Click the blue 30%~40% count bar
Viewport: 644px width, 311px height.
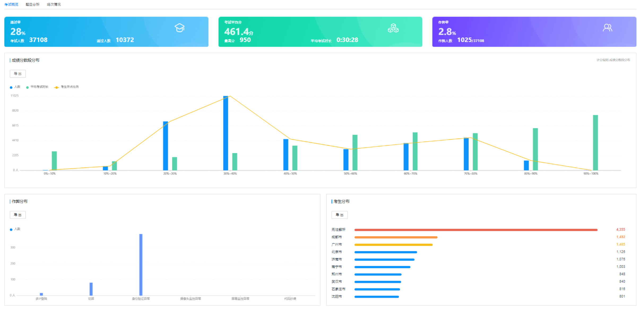[226, 133]
